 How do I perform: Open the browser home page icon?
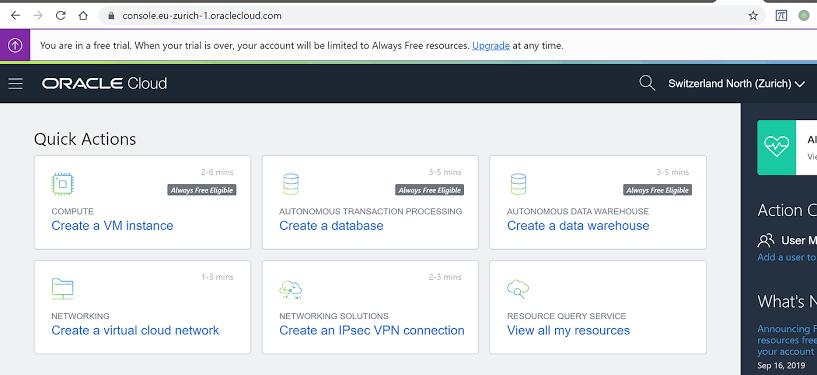click(83, 16)
